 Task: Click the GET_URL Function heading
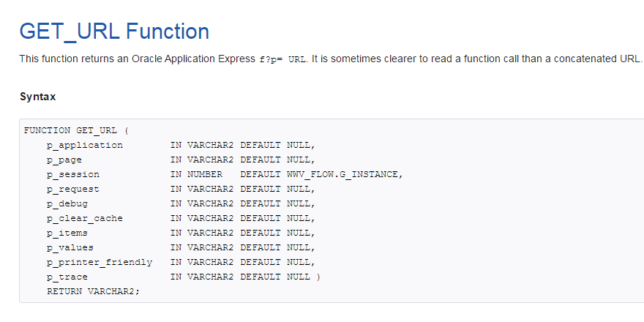tap(114, 31)
